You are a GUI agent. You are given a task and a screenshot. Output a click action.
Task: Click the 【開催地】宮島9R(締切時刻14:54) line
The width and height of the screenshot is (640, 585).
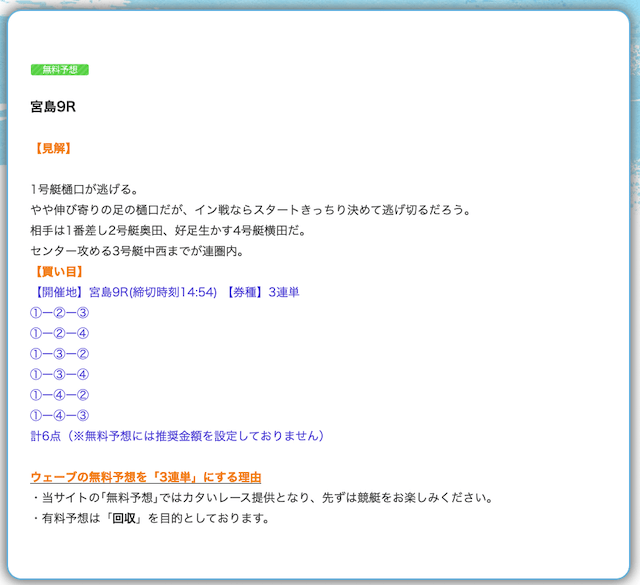(165, 292)
